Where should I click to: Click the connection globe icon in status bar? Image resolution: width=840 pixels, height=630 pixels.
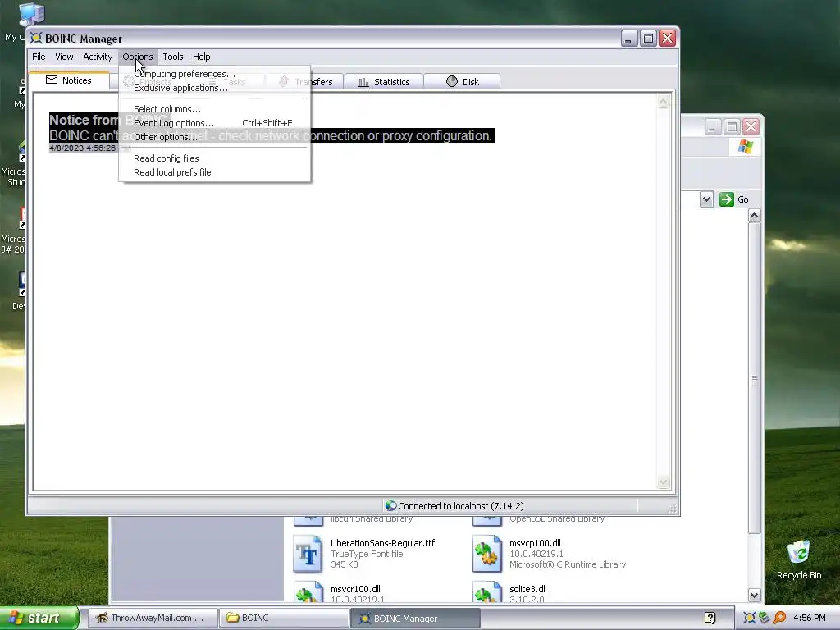coord(390,505)
